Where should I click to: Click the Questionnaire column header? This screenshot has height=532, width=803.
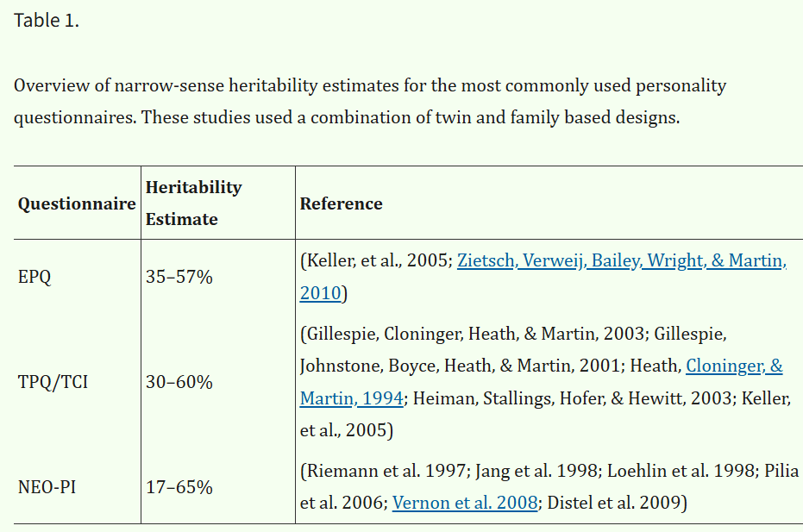[77, 203]
